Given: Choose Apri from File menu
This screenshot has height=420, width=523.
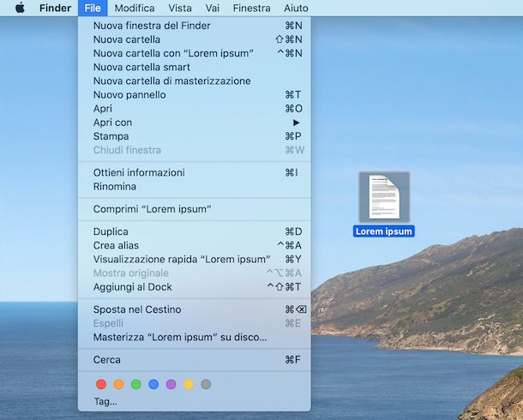Looking at the screenshot, I should [195, 109].
